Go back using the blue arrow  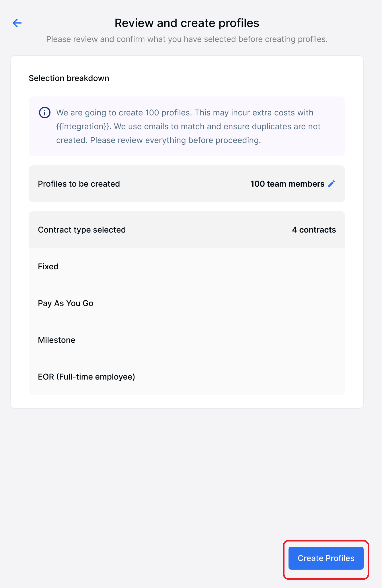[17, 23]
